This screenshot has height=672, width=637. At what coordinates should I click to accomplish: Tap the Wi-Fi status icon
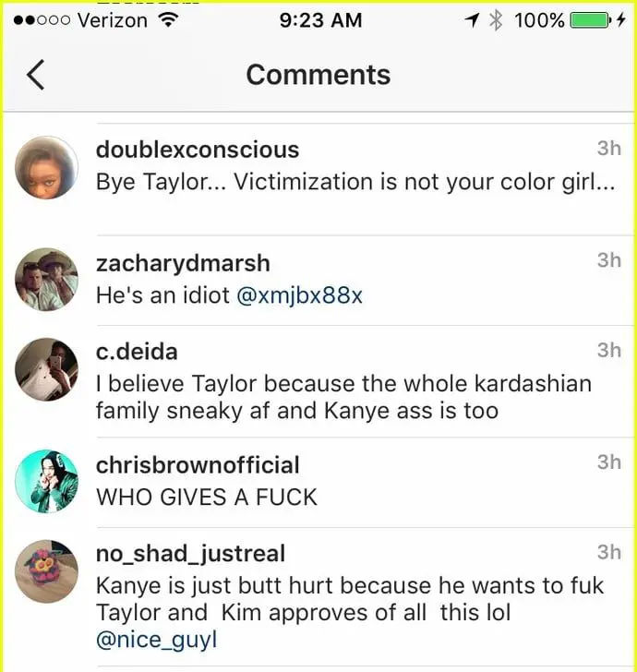(168, 19)
